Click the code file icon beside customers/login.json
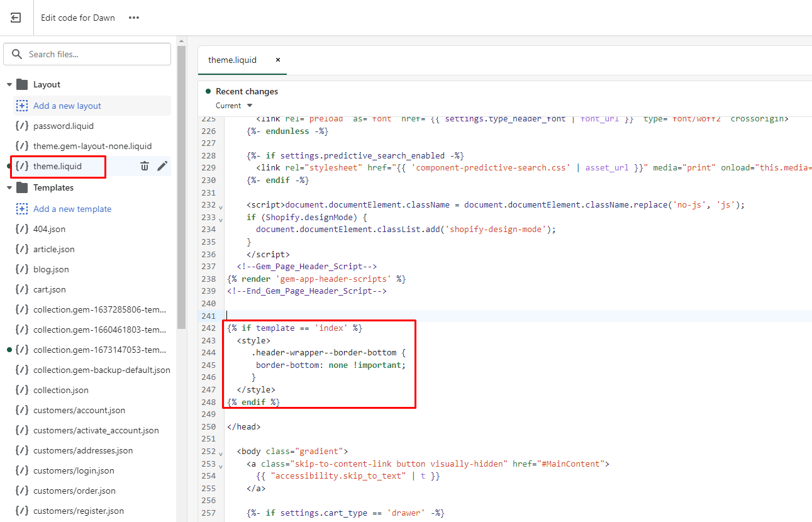 (x=22, y=470)
